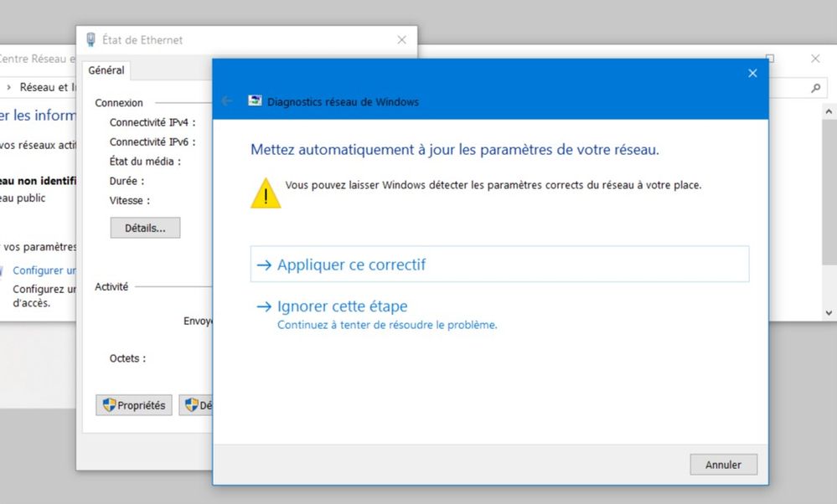Apply the fix 'Appliquer ce correctif'
The width and height of the screenshot is (837, 504).
[x=499, y=264]
